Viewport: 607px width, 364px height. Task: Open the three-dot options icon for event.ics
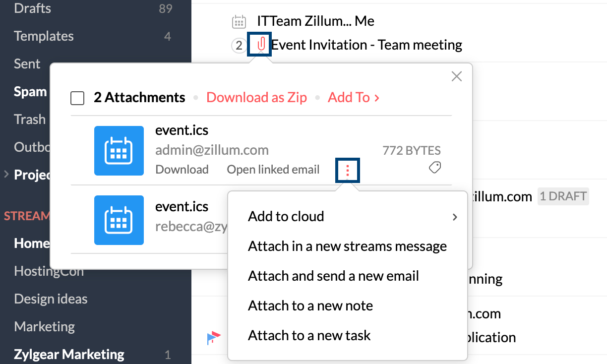347,170
